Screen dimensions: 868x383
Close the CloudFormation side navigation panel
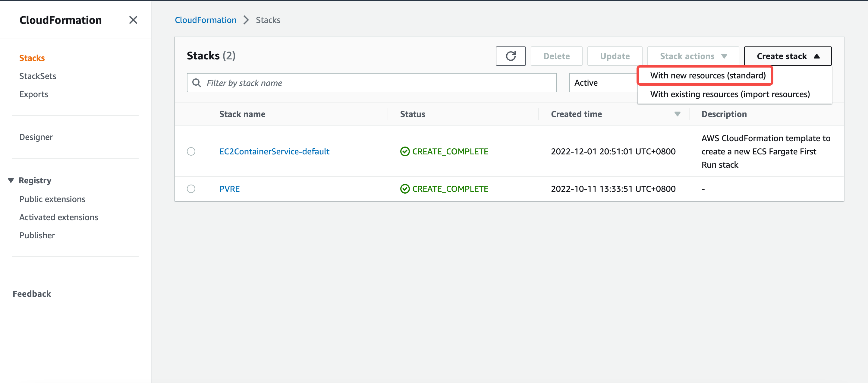[x=133, y=20]
